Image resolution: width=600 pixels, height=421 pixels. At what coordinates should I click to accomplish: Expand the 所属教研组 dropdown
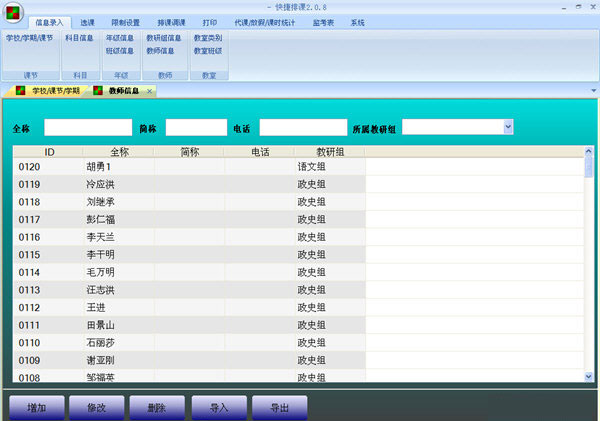(x=508, y=127)
